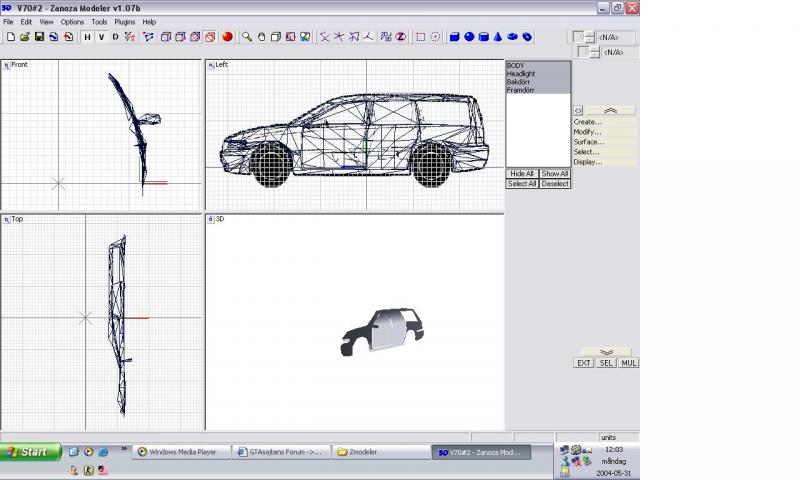Open the Plugins menu

pos(124,21)
